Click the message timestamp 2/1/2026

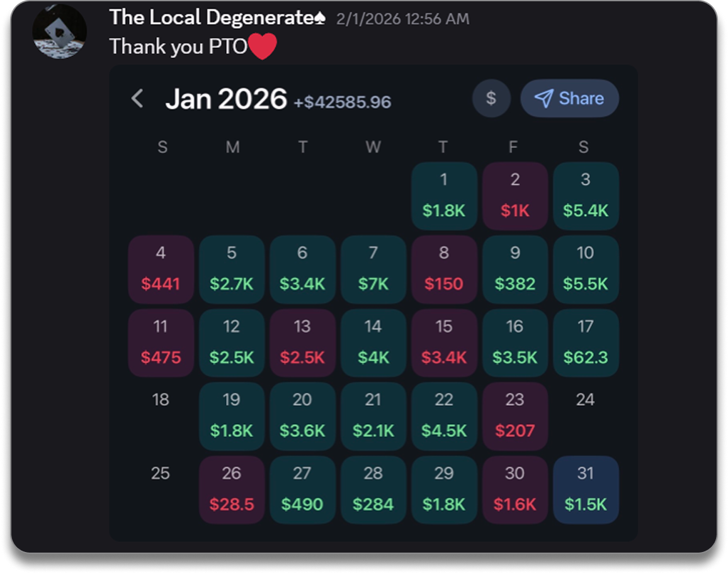click(x=402, y=19)
